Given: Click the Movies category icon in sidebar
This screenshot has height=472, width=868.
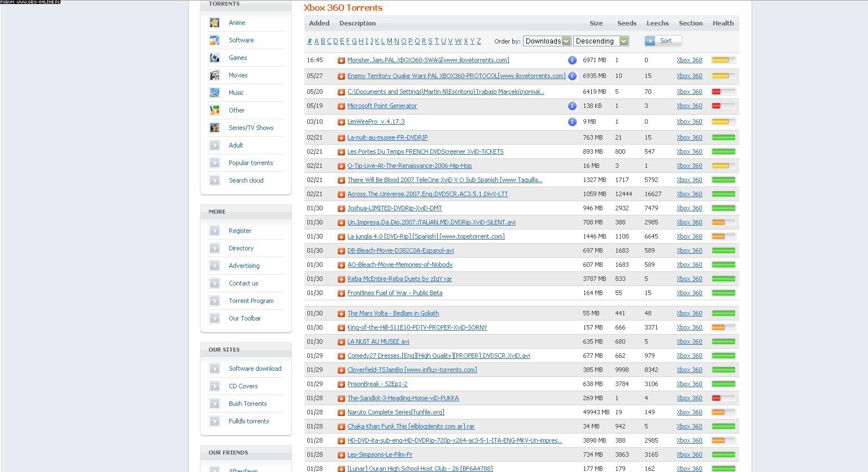Looking at the screenshot, I should (x=215, y=75).
